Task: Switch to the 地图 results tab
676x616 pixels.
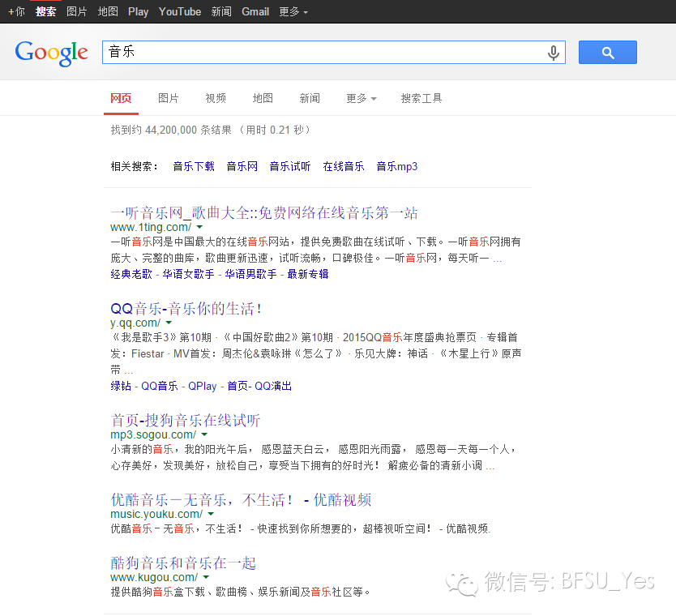Action: tap(263, 98)
